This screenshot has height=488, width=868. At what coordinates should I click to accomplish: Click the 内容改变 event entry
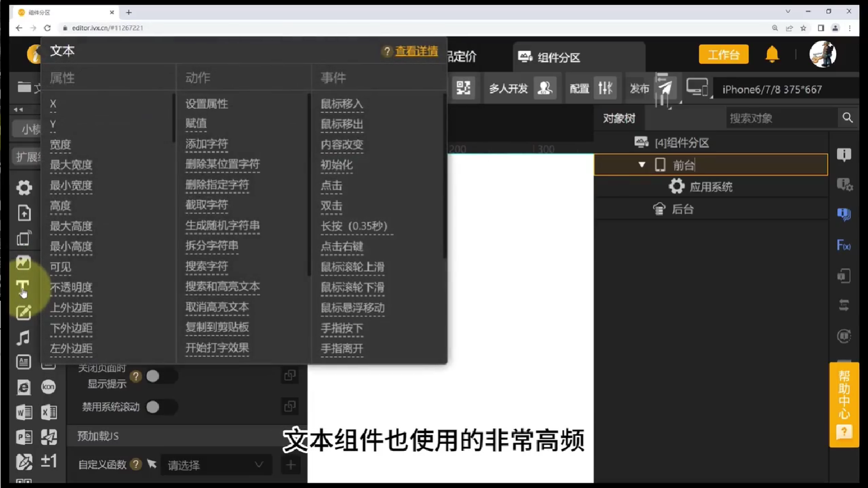pos(342,145)
